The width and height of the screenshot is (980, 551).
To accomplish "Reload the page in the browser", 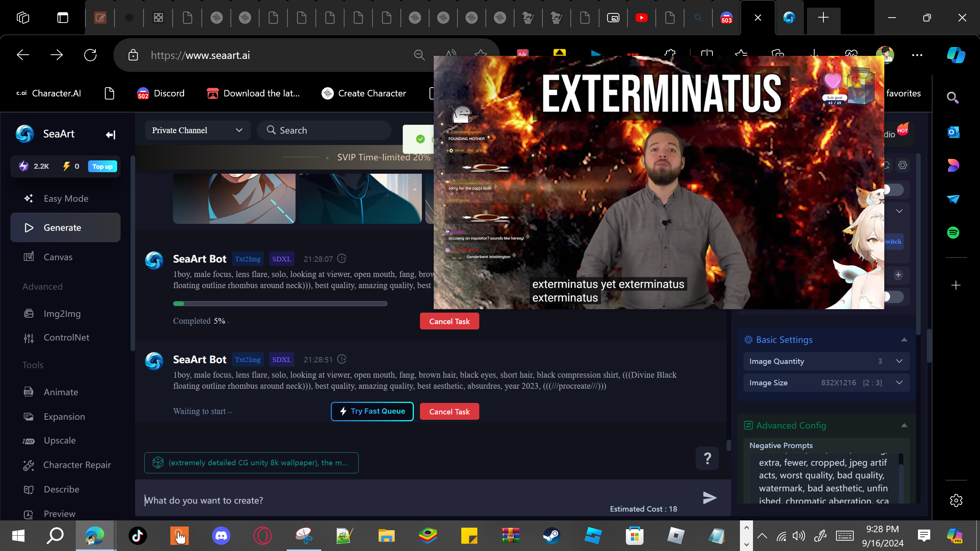I will (90, 55).
